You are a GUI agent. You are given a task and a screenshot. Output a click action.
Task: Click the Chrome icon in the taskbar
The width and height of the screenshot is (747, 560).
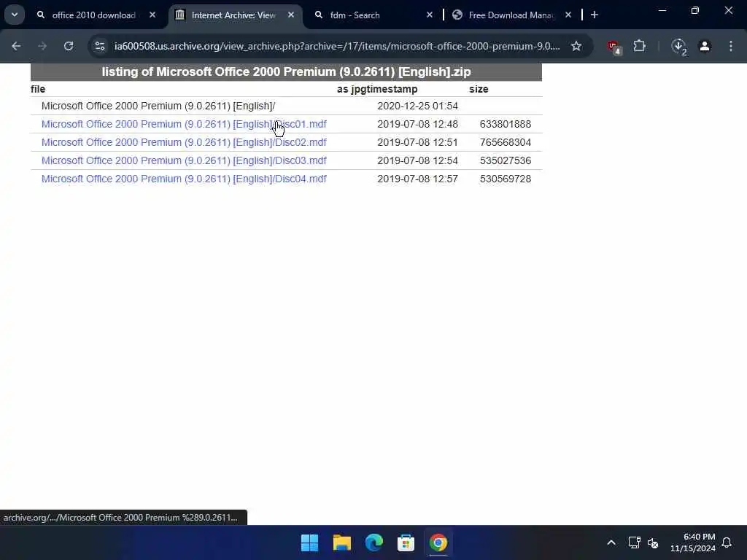[438, 542]
